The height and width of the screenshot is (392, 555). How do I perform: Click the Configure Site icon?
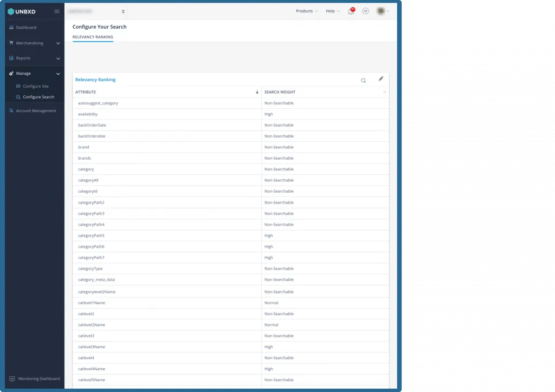point(18,86)
